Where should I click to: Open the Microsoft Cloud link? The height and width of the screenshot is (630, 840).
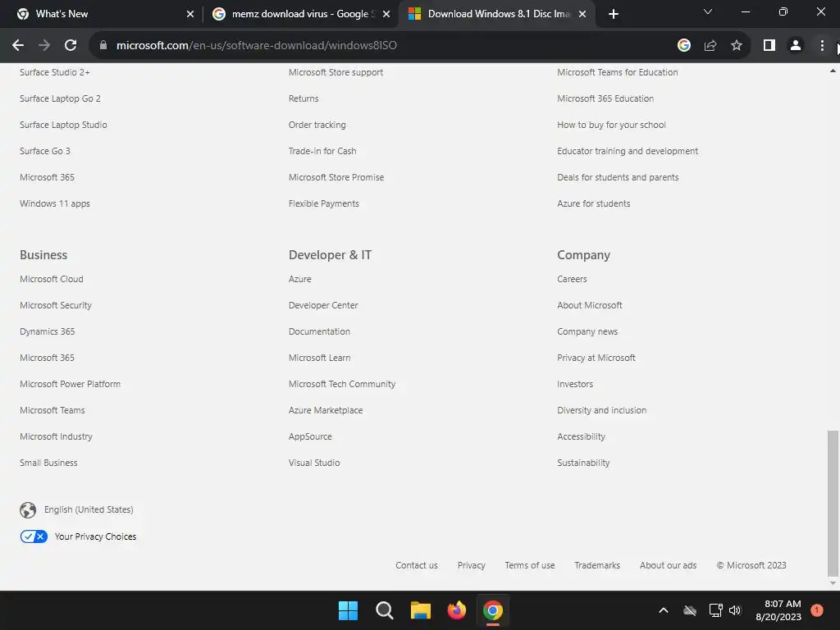click(52, 279)
